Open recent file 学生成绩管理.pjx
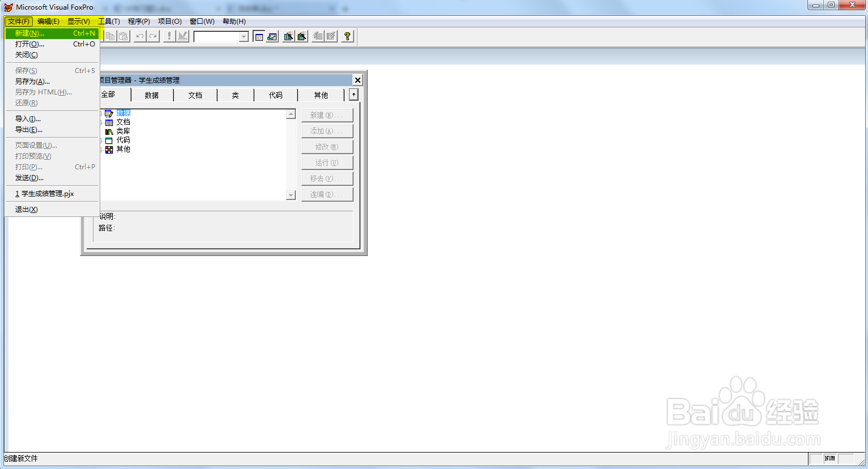 coord(52,194)
